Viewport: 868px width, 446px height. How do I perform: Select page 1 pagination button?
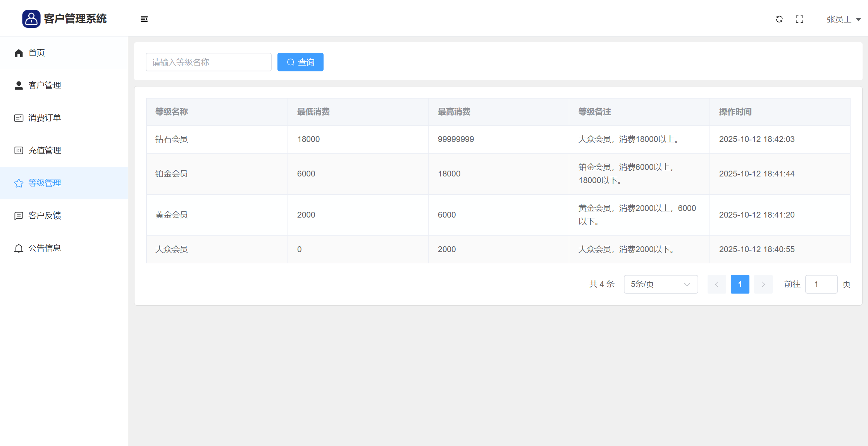[740, 284]
